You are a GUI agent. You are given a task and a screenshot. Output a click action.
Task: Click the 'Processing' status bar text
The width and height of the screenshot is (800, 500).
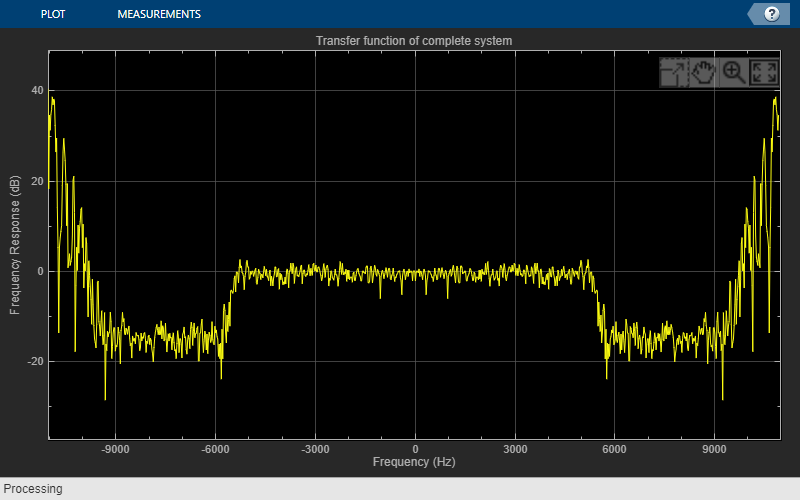click(33, 489)
